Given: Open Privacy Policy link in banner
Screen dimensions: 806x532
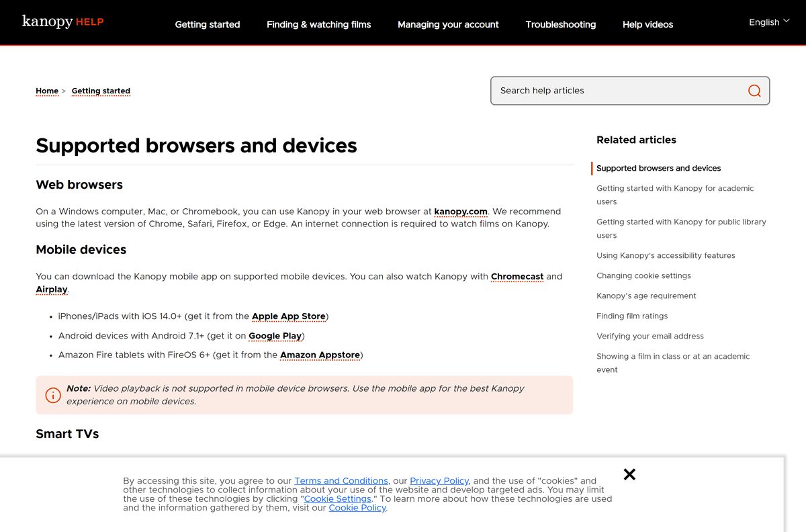Looking at the screenshot, I should coord(439,481).
